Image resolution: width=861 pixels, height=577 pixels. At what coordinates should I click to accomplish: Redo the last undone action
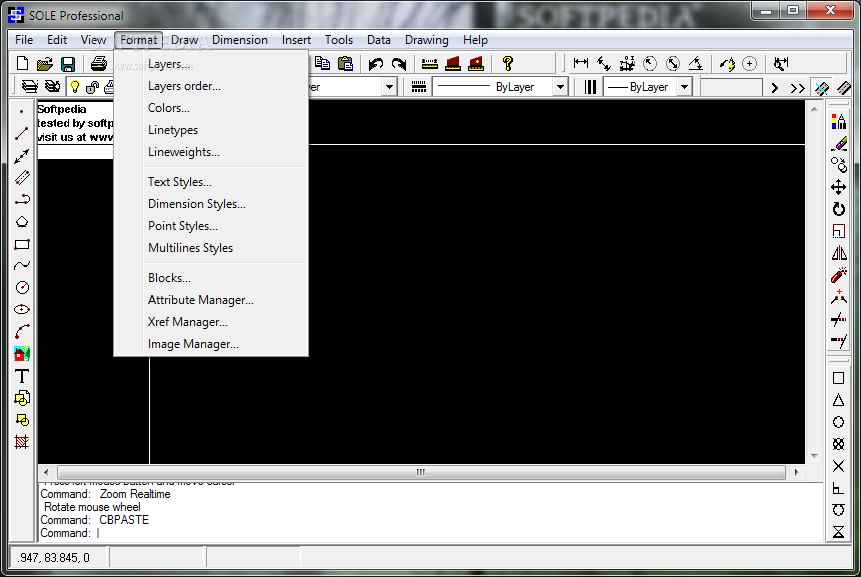399,64
